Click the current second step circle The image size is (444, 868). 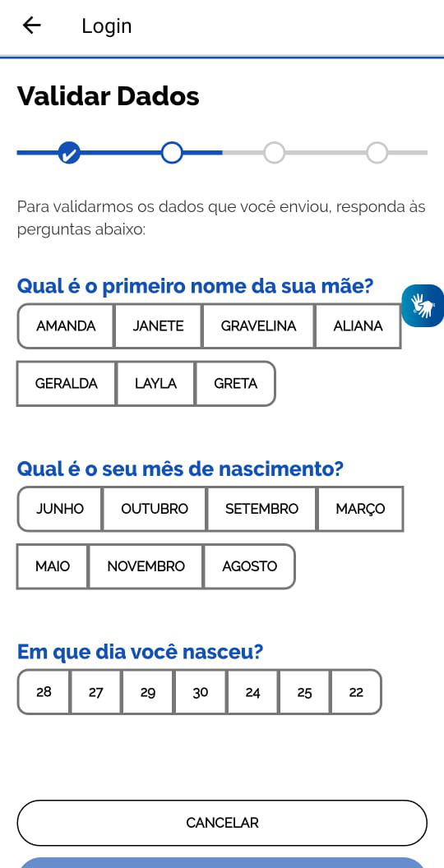coord(172,153)
